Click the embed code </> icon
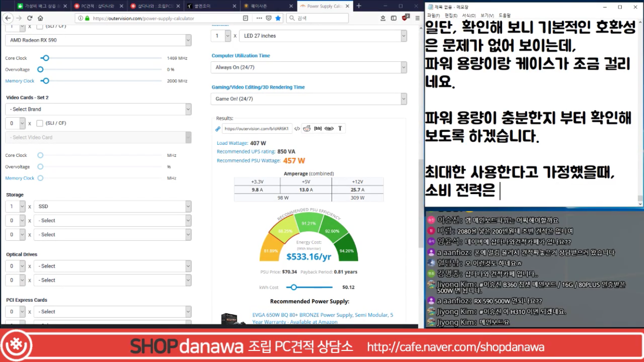 [297, 128]
